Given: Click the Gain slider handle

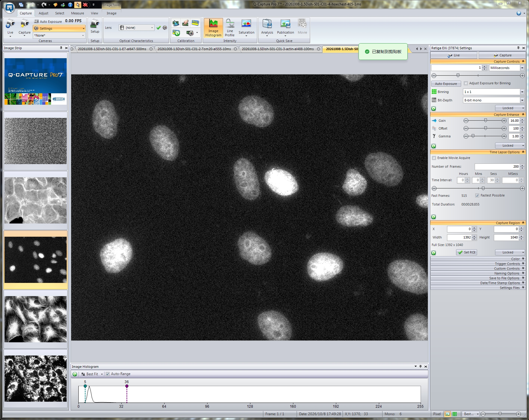Looking at the screenshot, I should point(485,121).
